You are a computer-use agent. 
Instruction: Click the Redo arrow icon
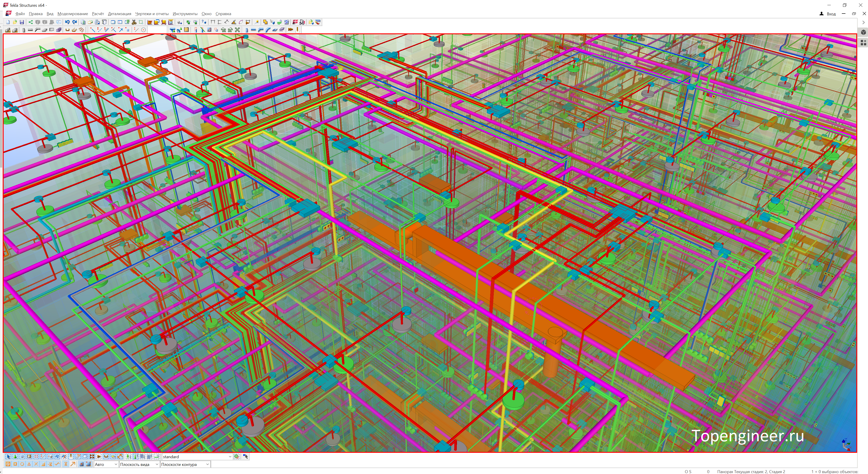[74, 22]
